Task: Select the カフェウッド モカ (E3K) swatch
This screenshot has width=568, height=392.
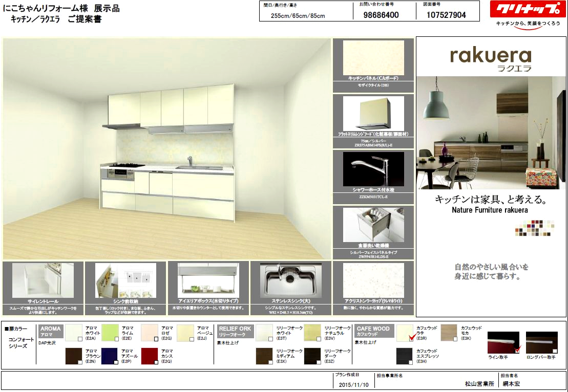Action: pyautogui.click(x=449, y=333)
